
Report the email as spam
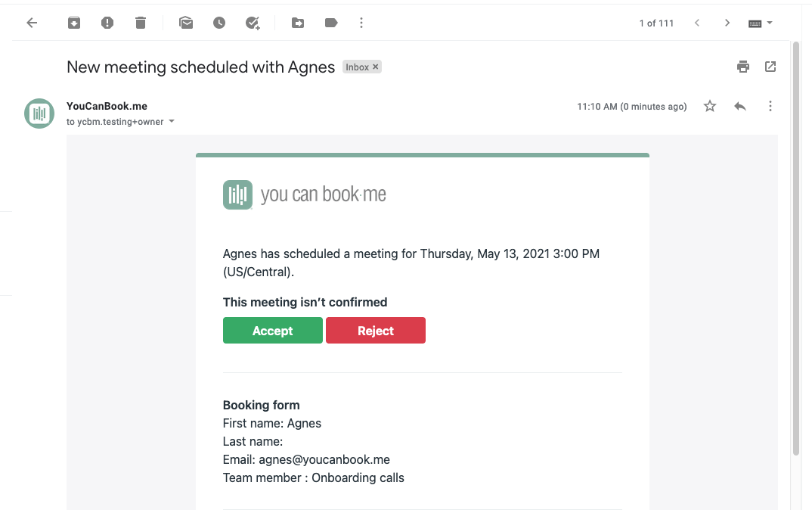[107, 23]
